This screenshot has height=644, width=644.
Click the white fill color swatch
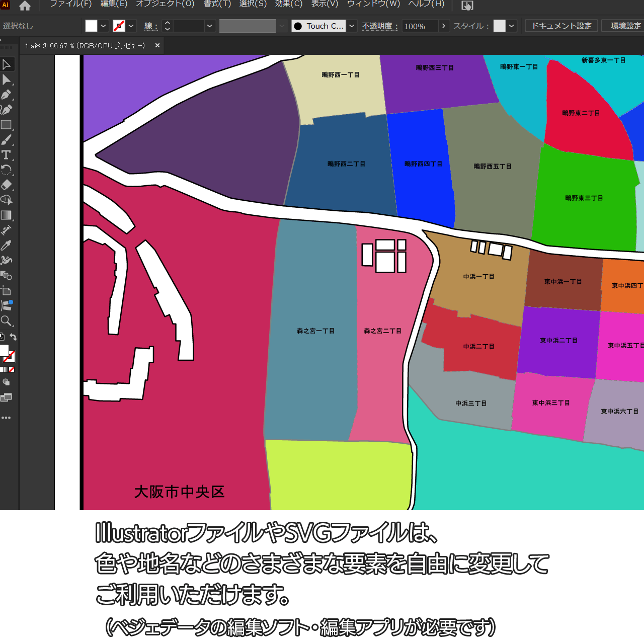coord(91,26)
